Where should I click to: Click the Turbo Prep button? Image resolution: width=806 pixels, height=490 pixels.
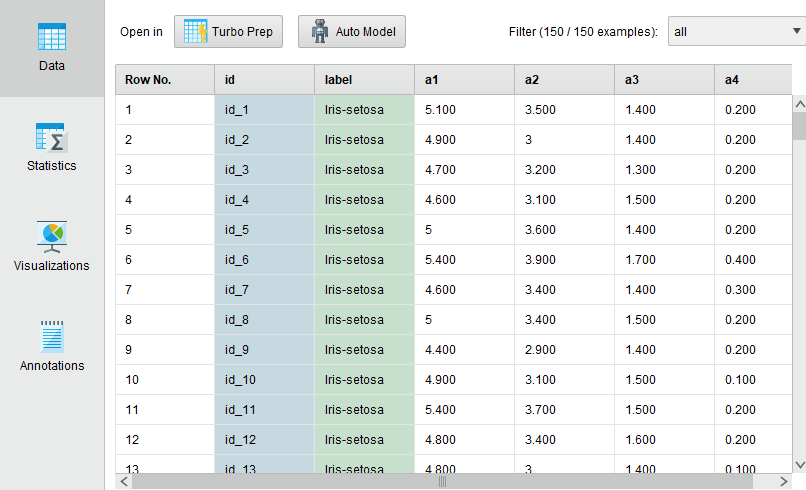pyautogui.click(x=228, y=32)
